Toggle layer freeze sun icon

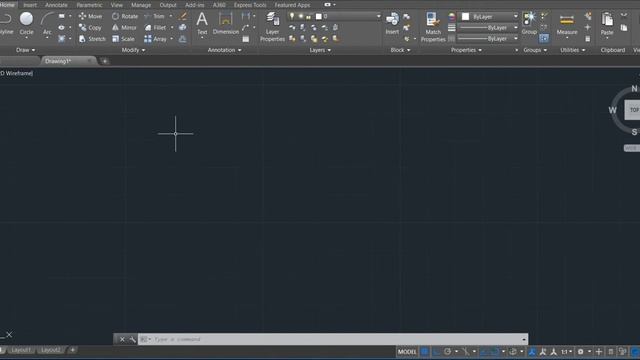click(301, 16)
